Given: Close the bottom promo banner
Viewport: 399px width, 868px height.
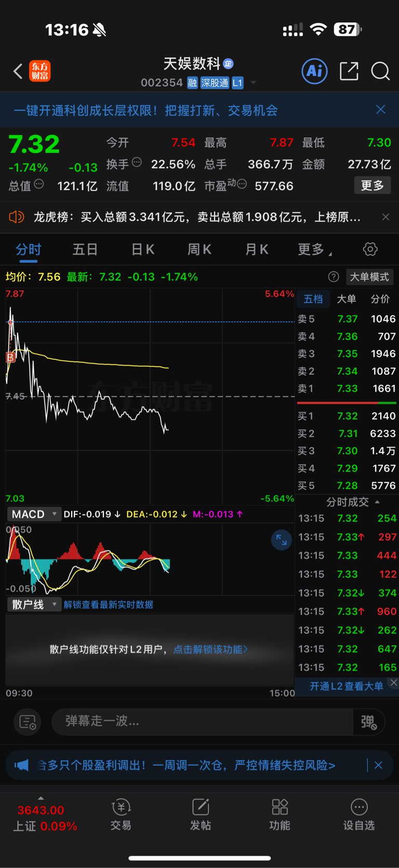Looking at the screenshot, I should pyautogui.click(x=378, y=765).
